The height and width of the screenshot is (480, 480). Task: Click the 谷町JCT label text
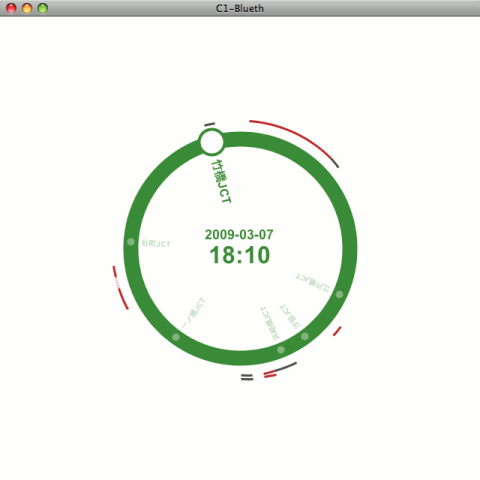point(156,243)
